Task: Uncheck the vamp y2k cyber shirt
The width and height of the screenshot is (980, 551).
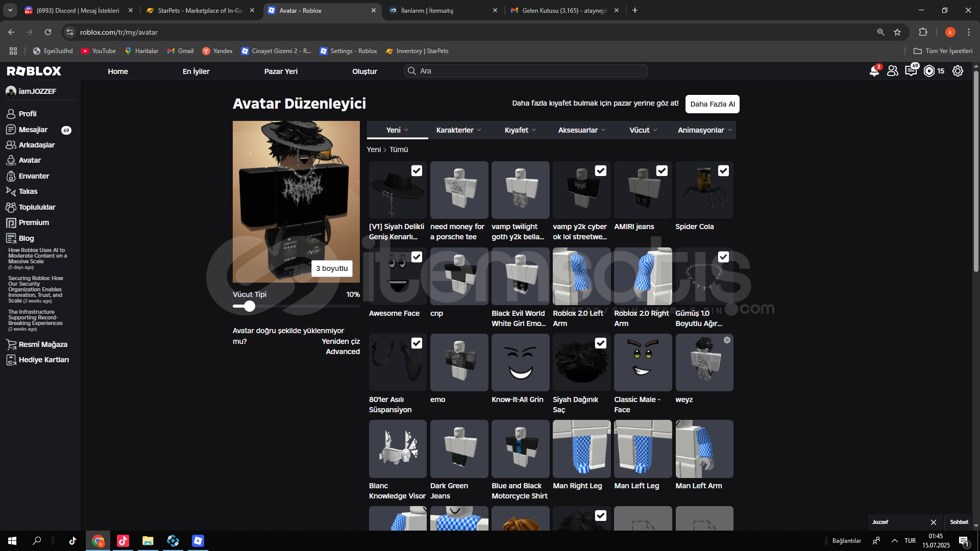Action: click(601, 171)
